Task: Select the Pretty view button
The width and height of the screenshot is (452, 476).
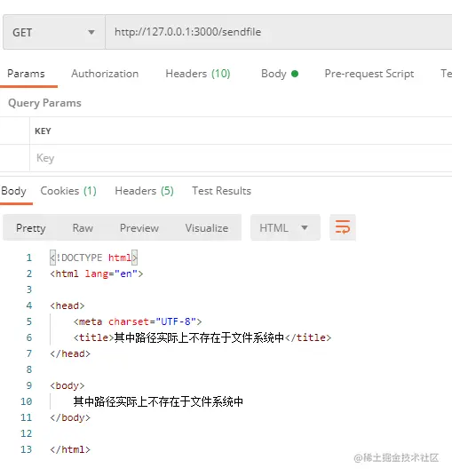Action: point(31,228)
